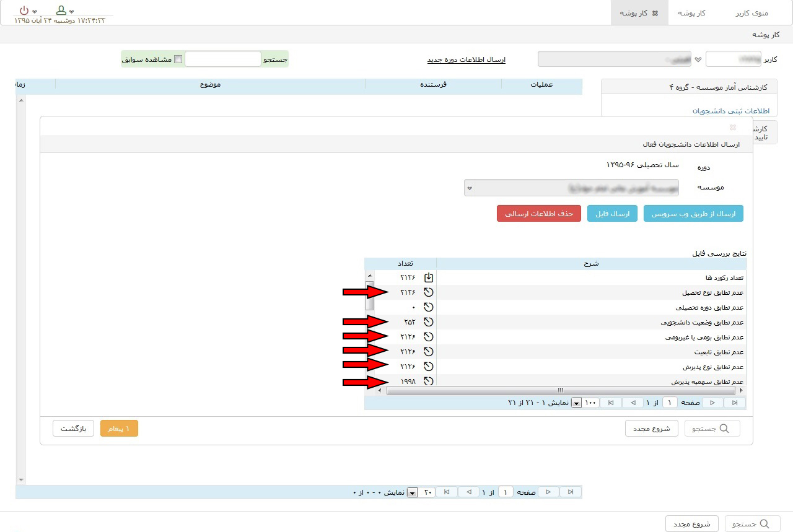The height and width of the screenshot is (532, 793).
Task: Select the inactive کار پوشه tab
Action: click(x=691, y=13)
